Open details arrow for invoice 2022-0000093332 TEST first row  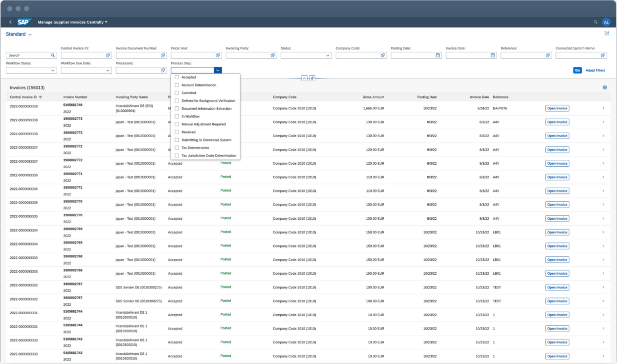(x=603, y=287)
